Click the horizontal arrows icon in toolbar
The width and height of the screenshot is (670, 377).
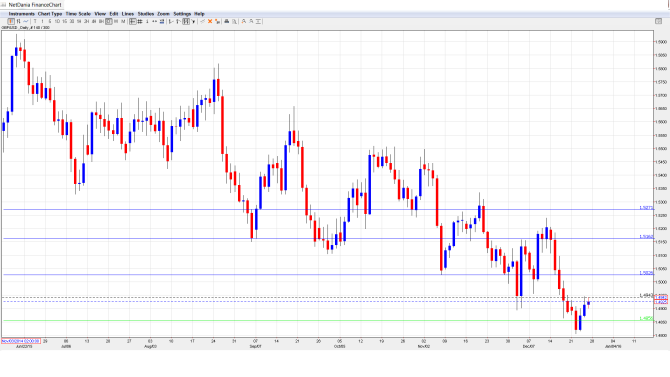tap(154, 21)
